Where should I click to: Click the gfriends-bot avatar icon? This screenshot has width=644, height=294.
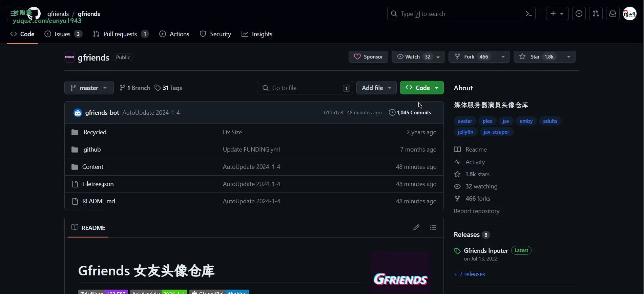tap(78, 113)
